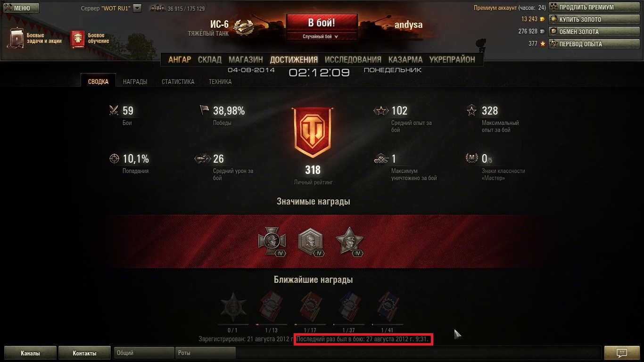Open the Боевые задачи и акции icon
The image size is (644, 362).
pyautogui.click(x=16, y=38)
